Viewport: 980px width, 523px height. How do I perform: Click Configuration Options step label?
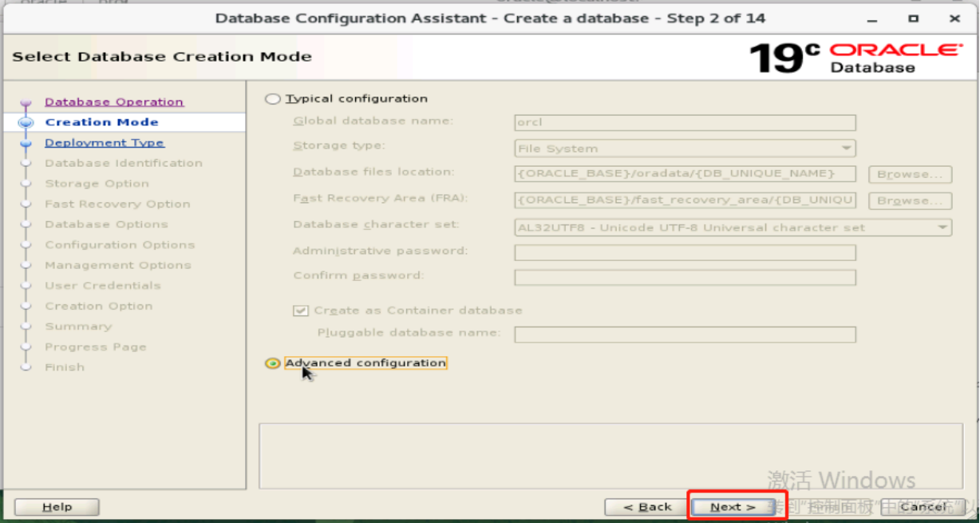[120, 245]
